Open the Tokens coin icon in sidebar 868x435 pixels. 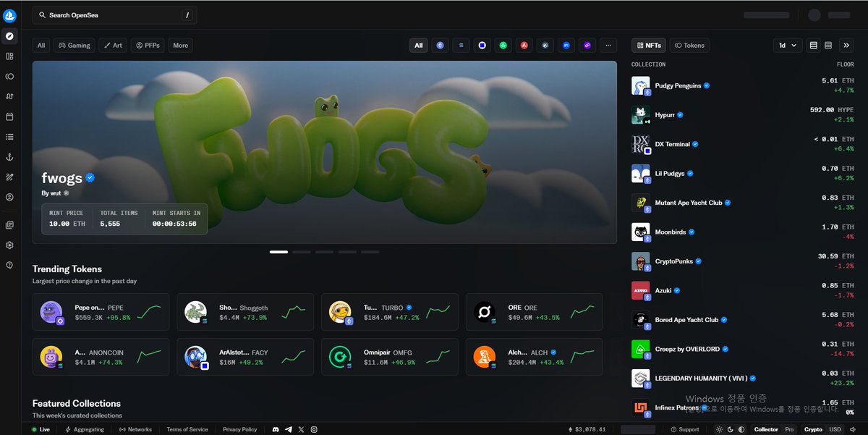(9, 76)
